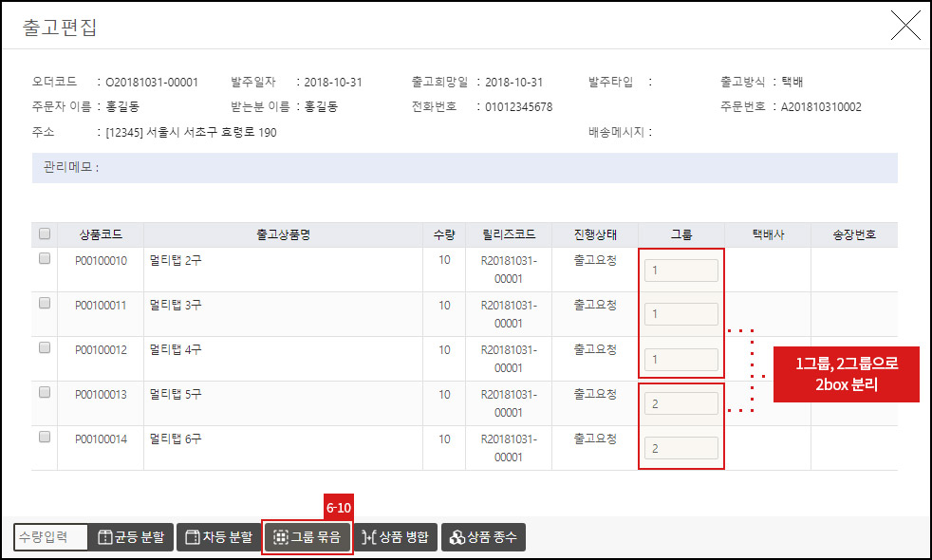Close the 출고편집 dialog with the X

point(905,26)
